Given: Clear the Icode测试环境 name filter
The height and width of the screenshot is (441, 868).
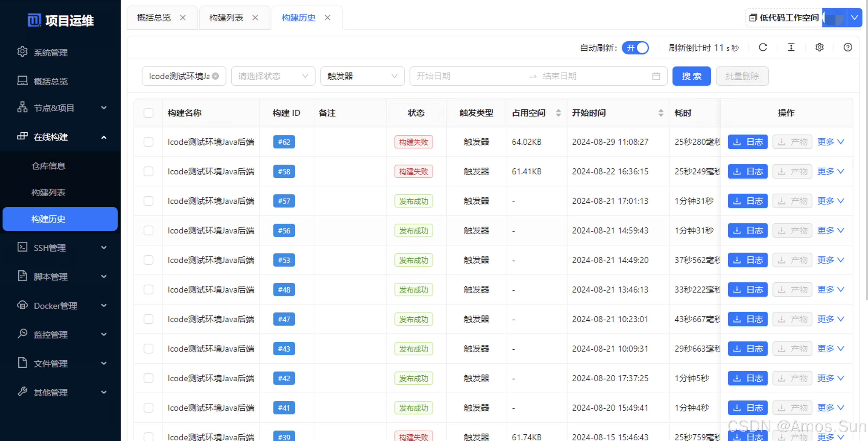Looking at the screenshot, I should (216, 76).
